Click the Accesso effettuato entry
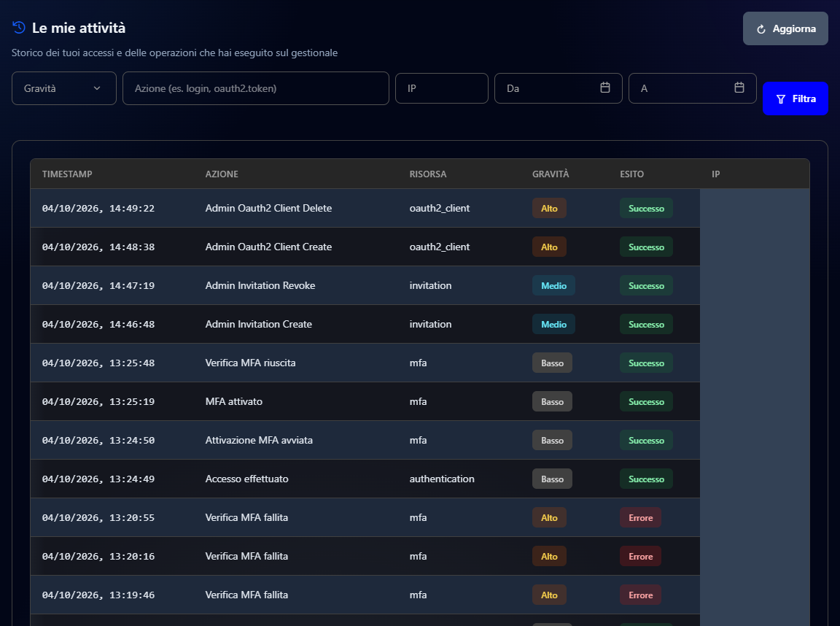Image resolution: width=840 pixels, height=626 pixels. point(247,479)
